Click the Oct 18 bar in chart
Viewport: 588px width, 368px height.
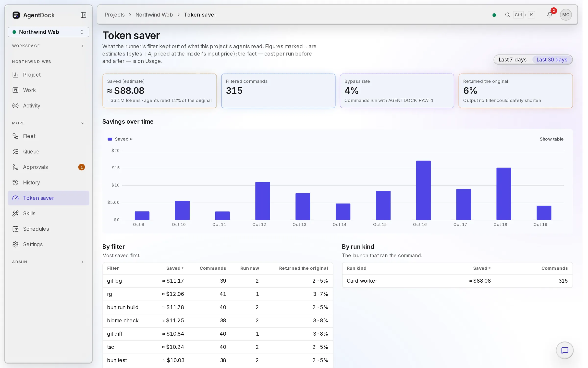504,194
